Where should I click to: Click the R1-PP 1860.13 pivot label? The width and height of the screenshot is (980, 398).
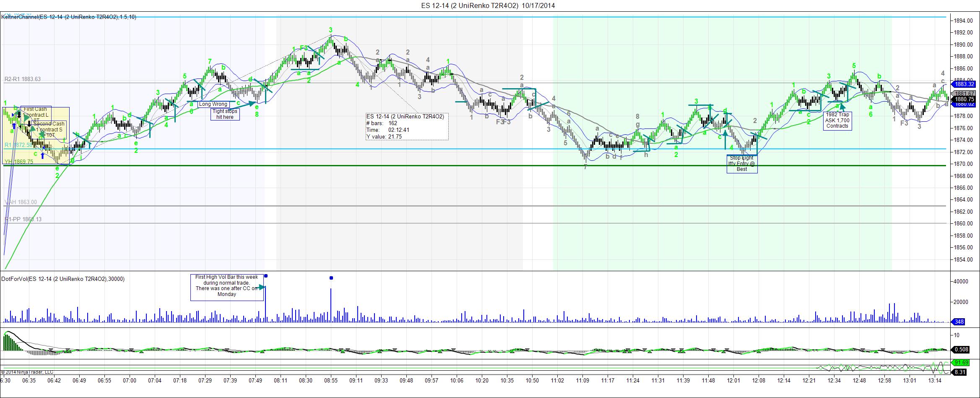click(23, 219)
